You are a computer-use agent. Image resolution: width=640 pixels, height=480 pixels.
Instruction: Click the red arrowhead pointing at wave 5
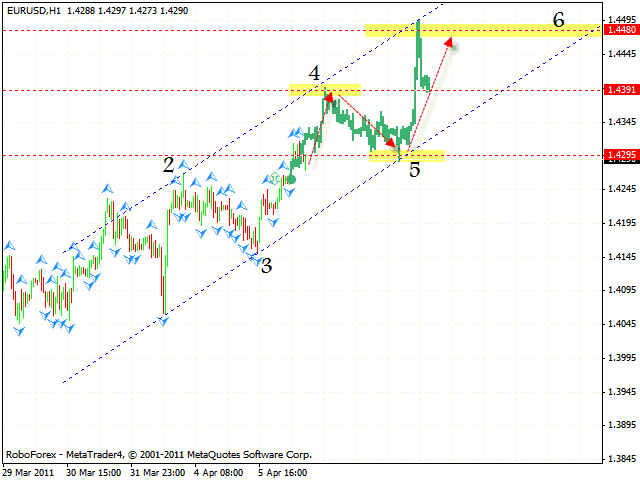[390, 144]
